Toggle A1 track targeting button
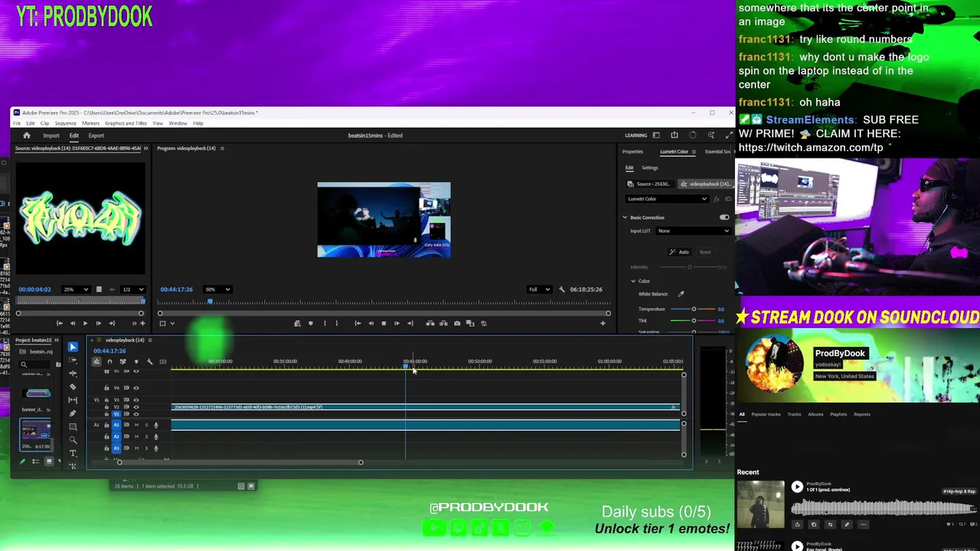The width and height of the screenshot is (980, 551). [116, 425]
